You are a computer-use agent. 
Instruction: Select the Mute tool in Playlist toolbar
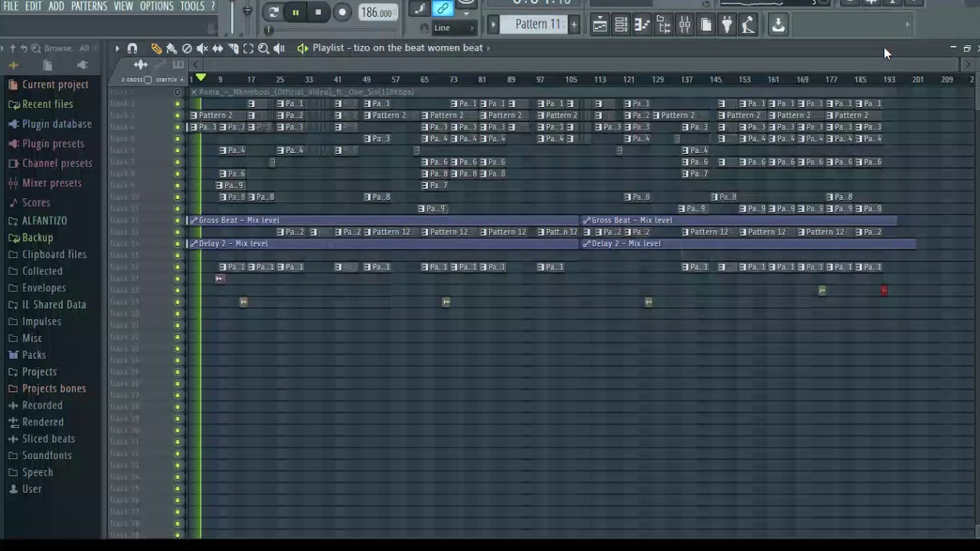[x=202, y=48]
